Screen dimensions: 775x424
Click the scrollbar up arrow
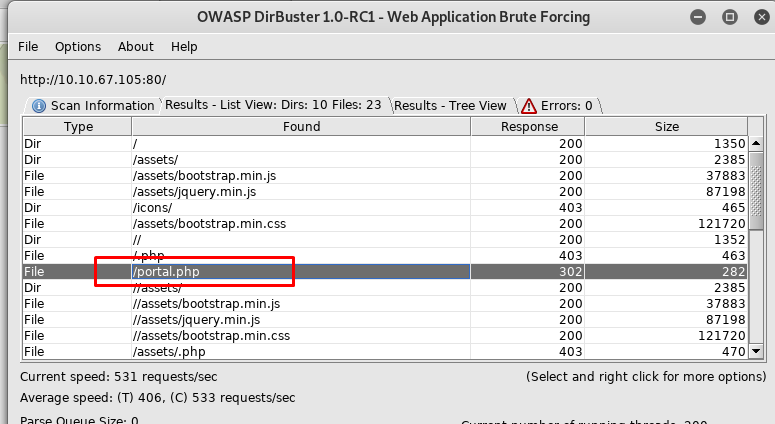pos(756,143)
